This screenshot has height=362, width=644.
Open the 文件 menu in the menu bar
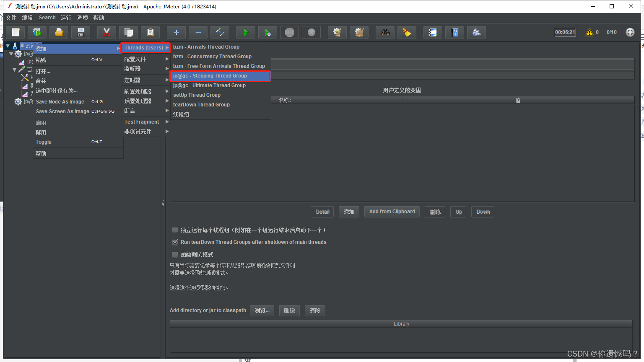coord(11,18)
